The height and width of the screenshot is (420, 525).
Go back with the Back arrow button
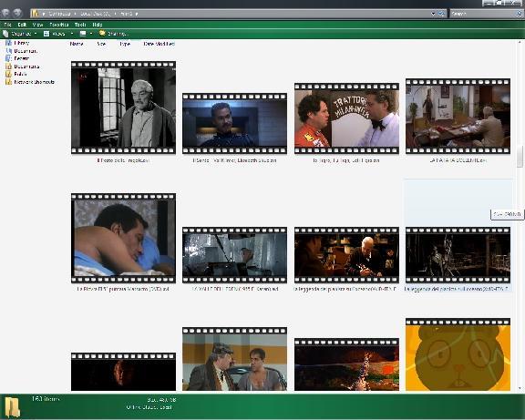click(5, 13)
